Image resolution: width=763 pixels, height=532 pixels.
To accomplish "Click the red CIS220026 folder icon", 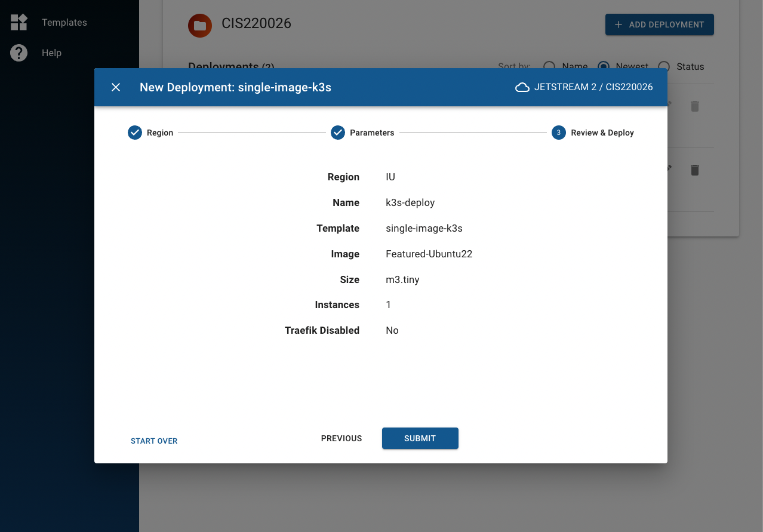I will (200, 26).
